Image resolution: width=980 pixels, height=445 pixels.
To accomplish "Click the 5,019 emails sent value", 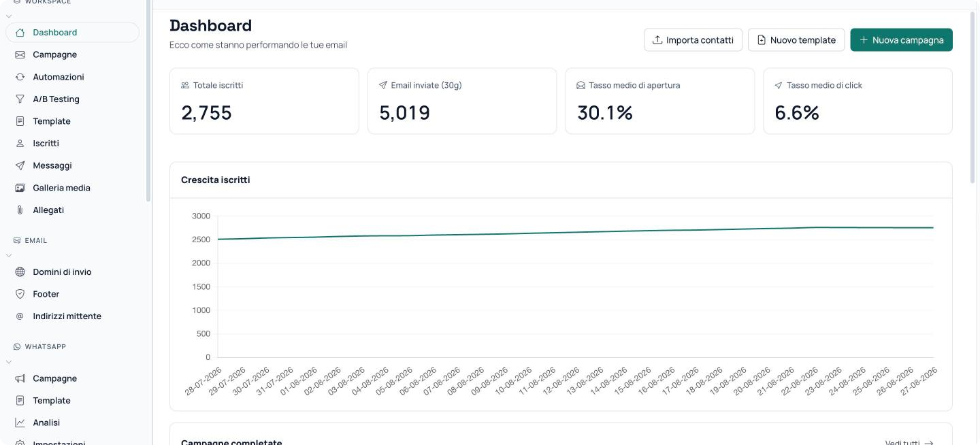I will pyautogui.click(x=404, y=113).
